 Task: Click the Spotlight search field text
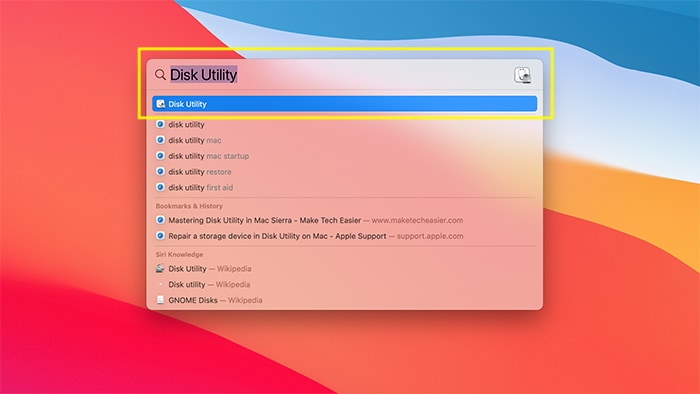point(204,75)
